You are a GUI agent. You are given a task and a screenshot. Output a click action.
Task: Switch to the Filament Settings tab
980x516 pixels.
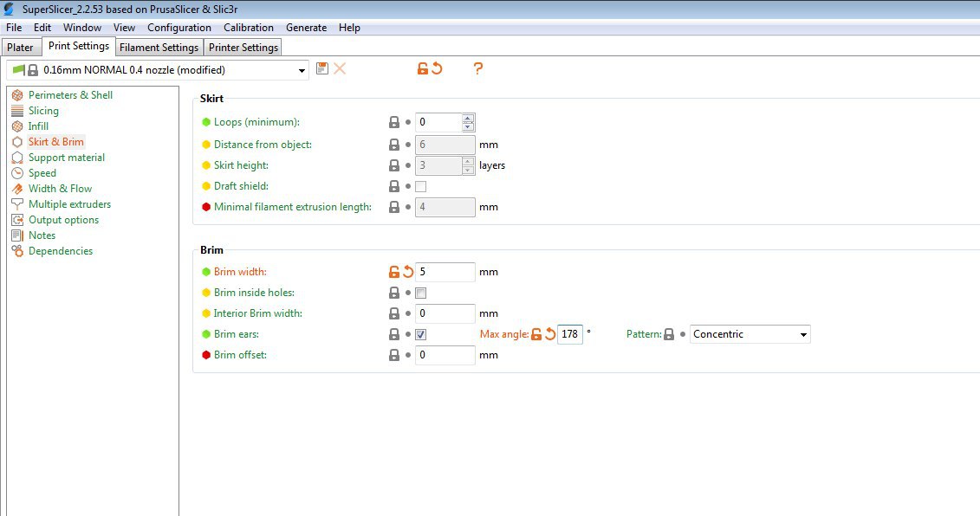(159, 48)
